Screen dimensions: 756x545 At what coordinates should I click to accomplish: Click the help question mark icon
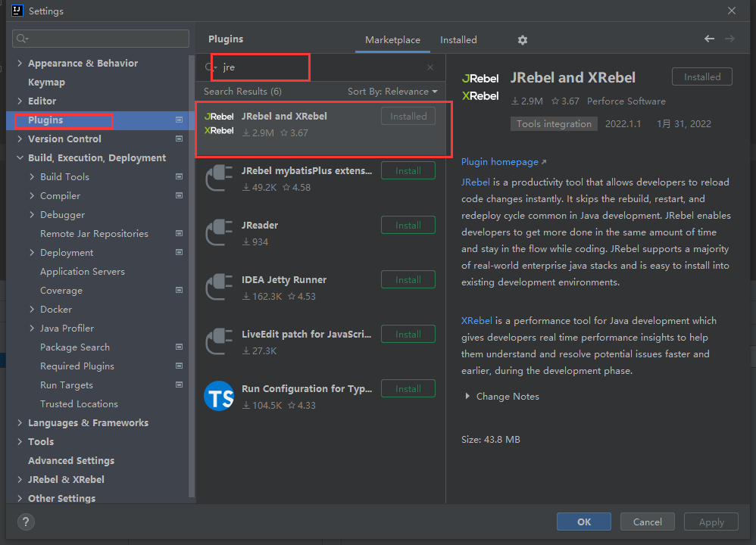coord(26,522)
